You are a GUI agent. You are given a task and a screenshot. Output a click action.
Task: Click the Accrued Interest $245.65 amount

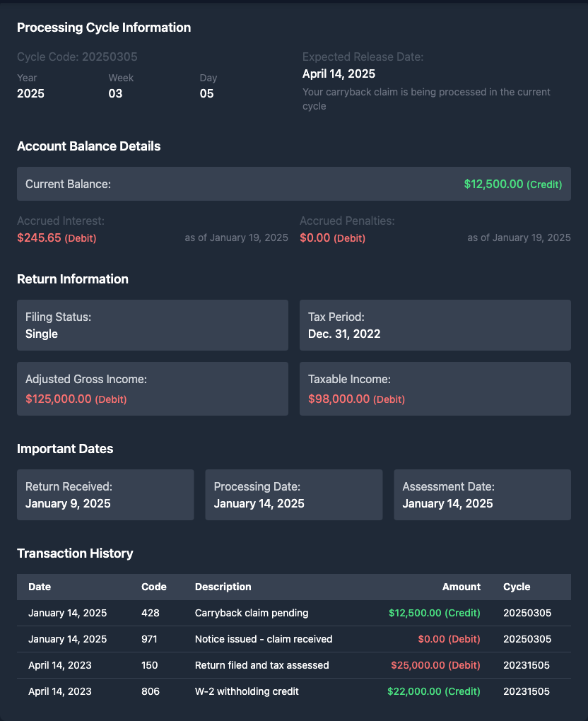point(40,238)
